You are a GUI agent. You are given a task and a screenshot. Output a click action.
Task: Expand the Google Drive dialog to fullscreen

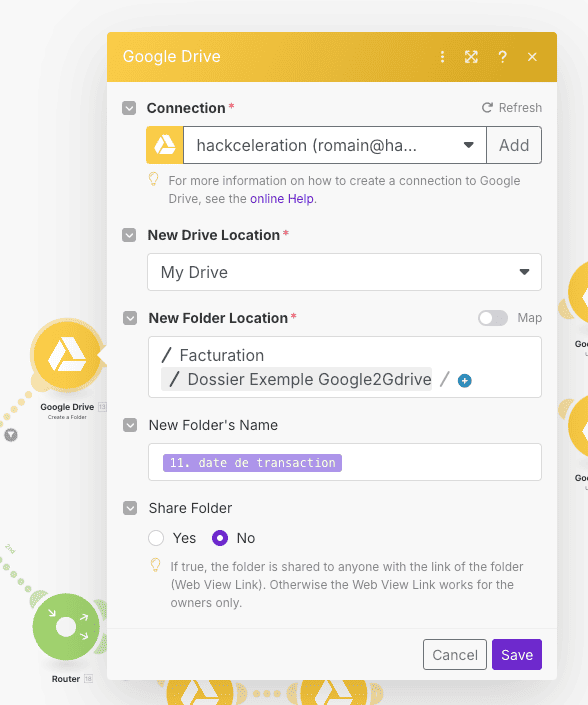tap(471, 57)
